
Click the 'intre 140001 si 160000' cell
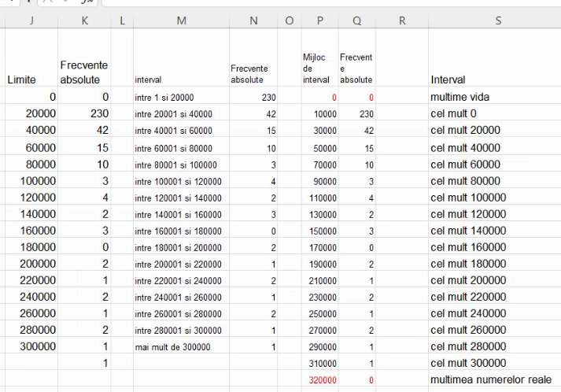[179, 214]
